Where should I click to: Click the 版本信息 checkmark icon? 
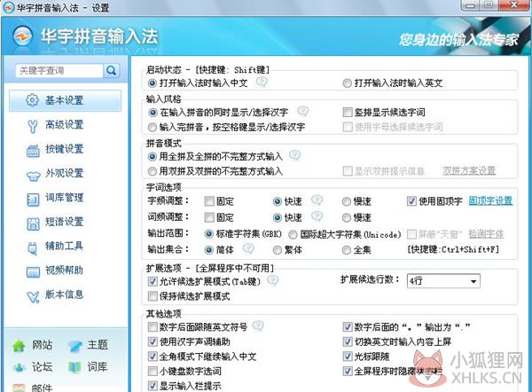[x=33, y=296]
